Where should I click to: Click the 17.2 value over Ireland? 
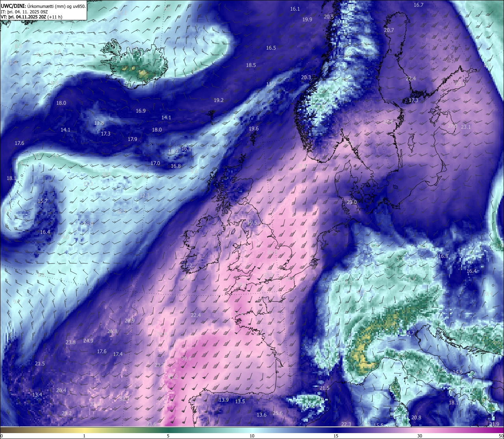click(x=187, y=266)
